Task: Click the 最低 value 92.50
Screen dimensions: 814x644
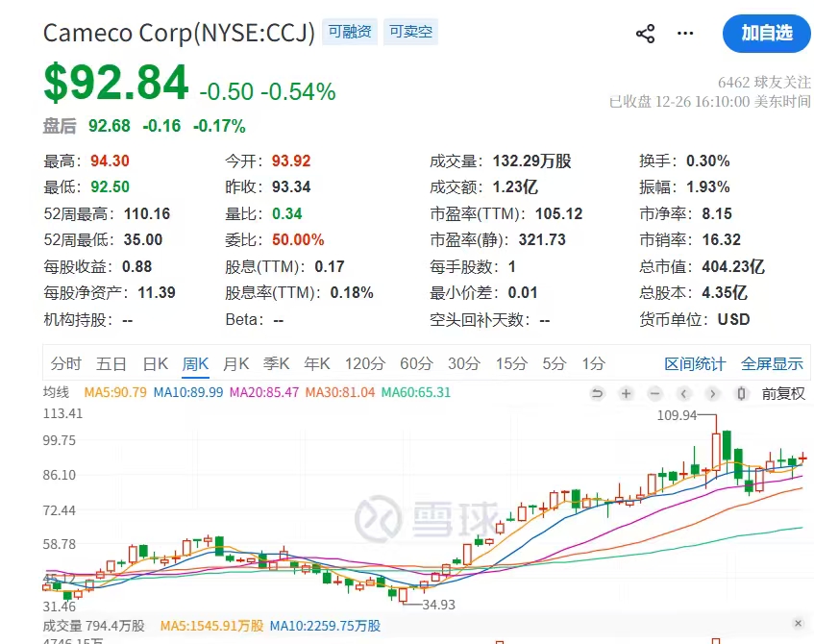Action: (x=110, y=187)
